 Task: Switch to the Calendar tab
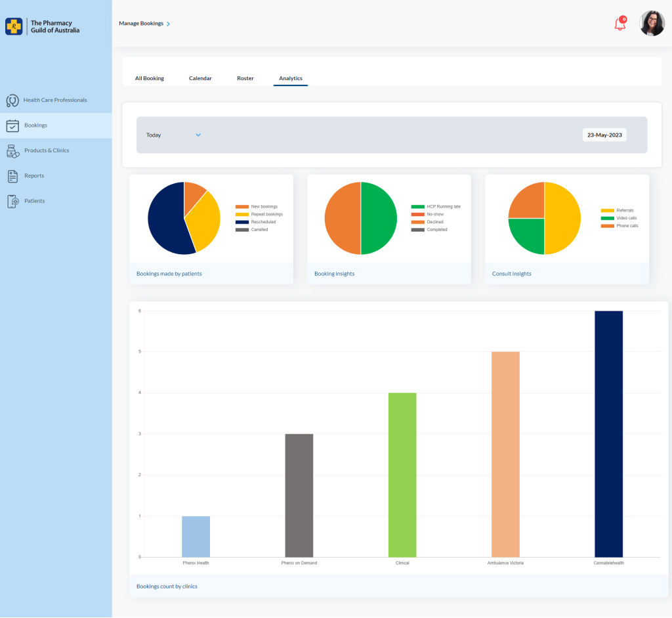click(200, 78)
